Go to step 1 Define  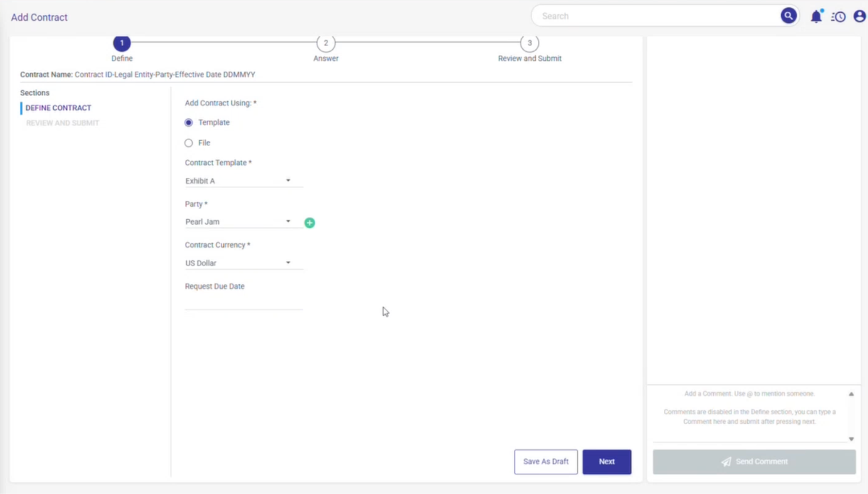click(x=122, y=43)
